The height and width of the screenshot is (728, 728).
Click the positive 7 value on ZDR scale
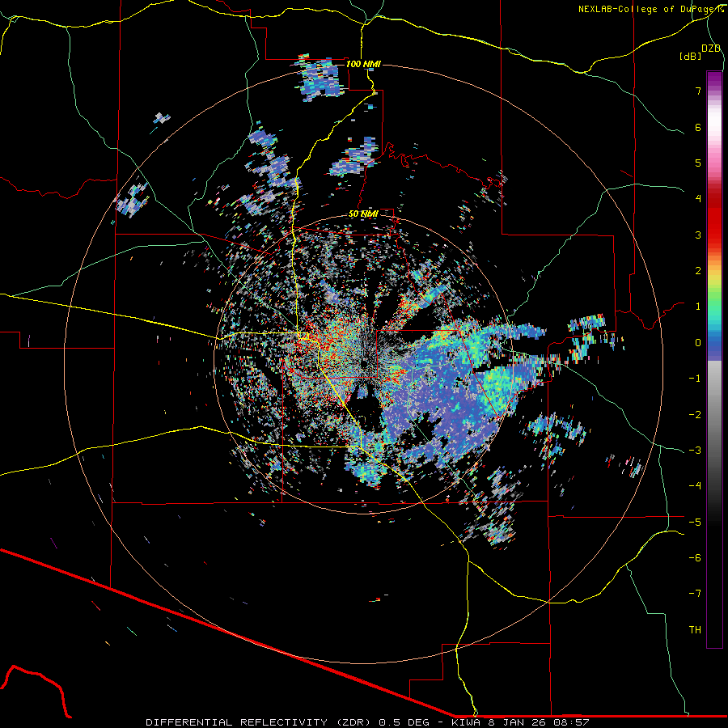tap(698, 91)
